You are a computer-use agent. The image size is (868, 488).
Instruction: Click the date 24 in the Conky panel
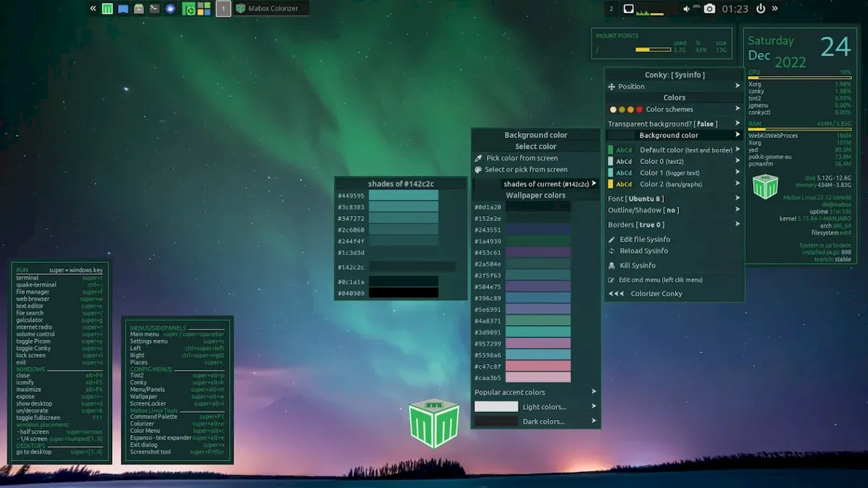pos(835,48)
